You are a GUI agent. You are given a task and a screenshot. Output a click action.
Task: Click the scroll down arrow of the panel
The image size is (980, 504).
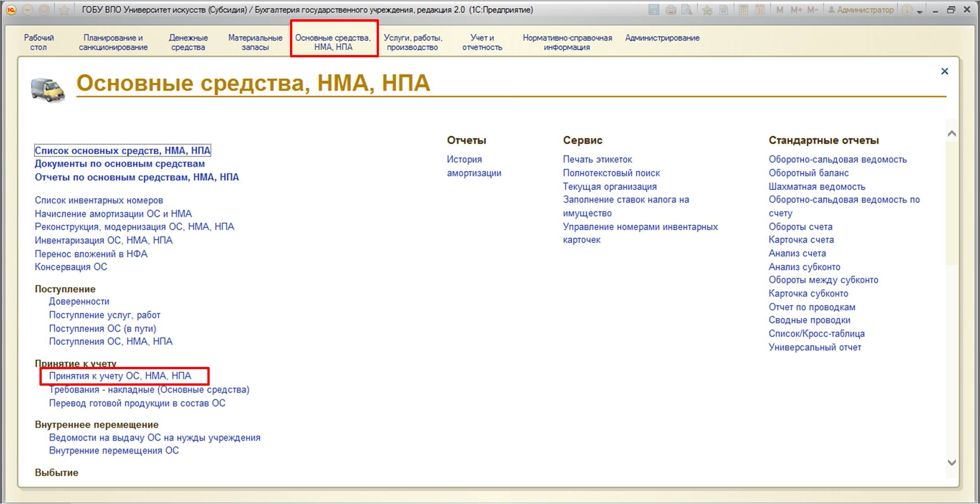pos(952,463)
